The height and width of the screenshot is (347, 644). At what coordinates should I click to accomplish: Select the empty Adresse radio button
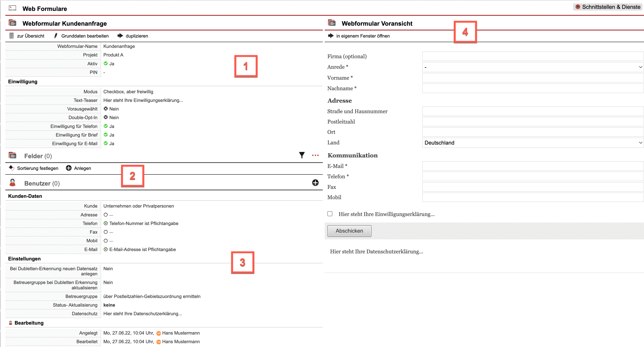[106, 215]
